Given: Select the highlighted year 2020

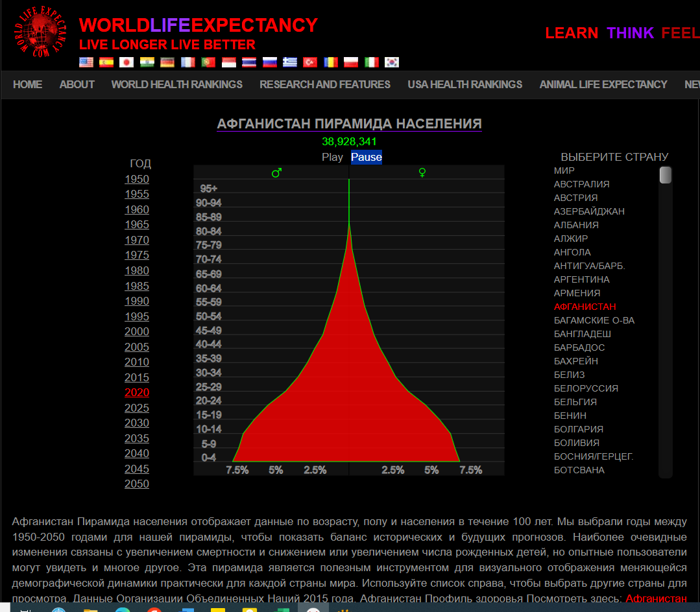Looking at the screenshot, I should pyautogui.click(x=137, y=392).
